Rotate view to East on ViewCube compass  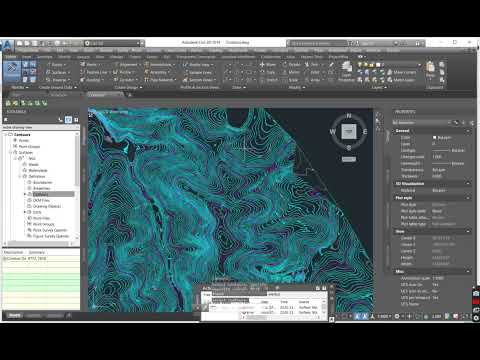tap(365, 132)
